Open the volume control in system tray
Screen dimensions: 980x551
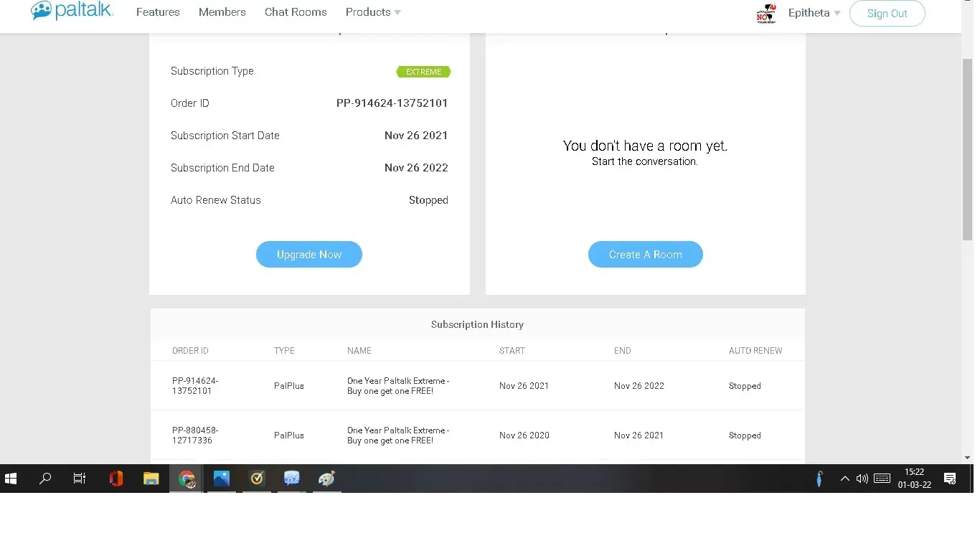[x=862, y=479]
